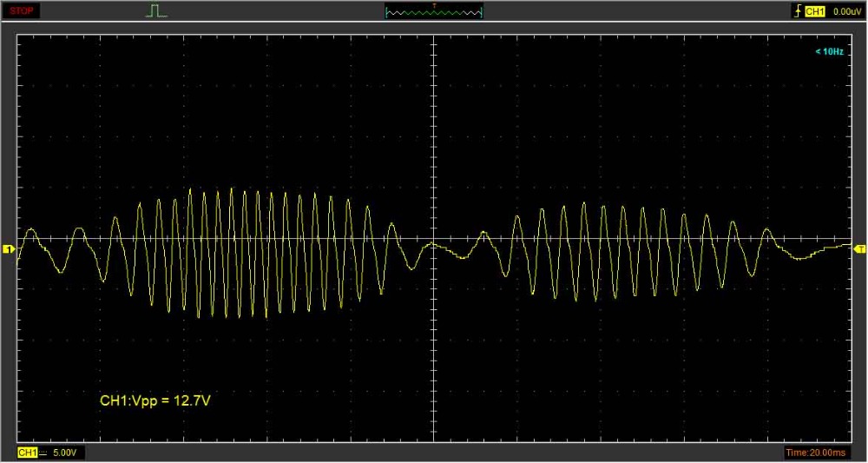
Task: Click the center vertical axis of the grid
Action: (433, 130)
